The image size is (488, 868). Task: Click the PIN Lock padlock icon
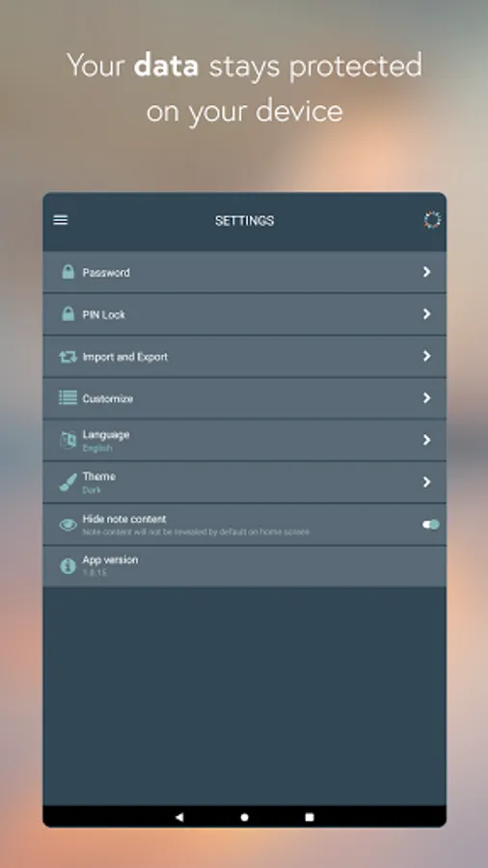point(68,313)
